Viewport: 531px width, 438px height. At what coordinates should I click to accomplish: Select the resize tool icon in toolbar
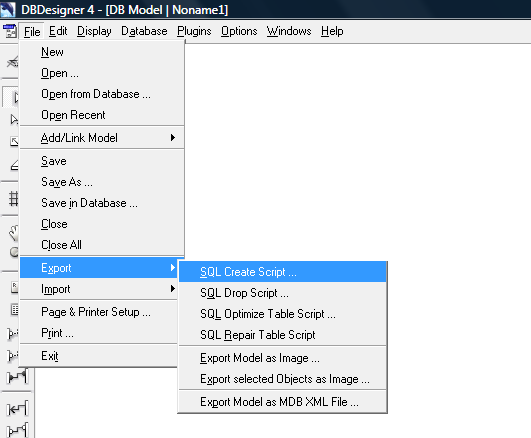(14, 142)
